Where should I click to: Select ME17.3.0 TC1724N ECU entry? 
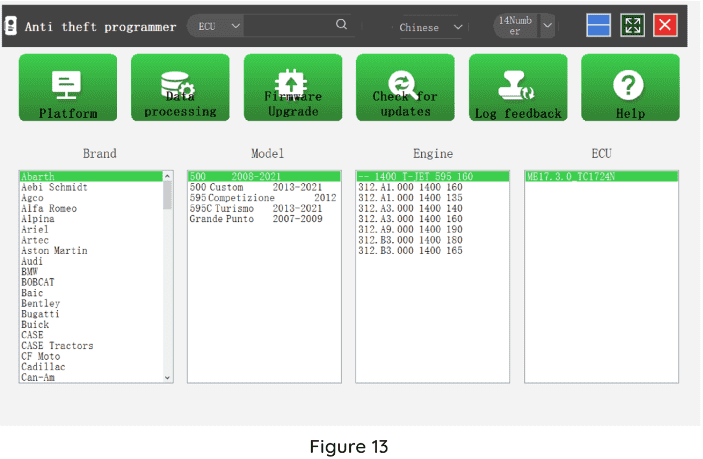[570, 177]
